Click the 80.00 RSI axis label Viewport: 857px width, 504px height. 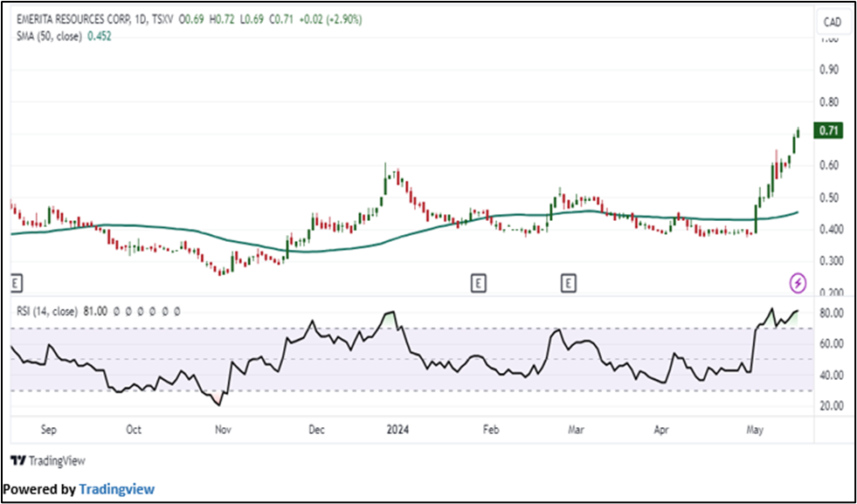(x=831, y=314)
